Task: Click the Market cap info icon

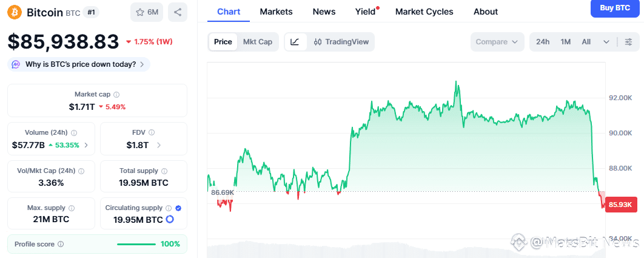Action: tap(116, 95)
